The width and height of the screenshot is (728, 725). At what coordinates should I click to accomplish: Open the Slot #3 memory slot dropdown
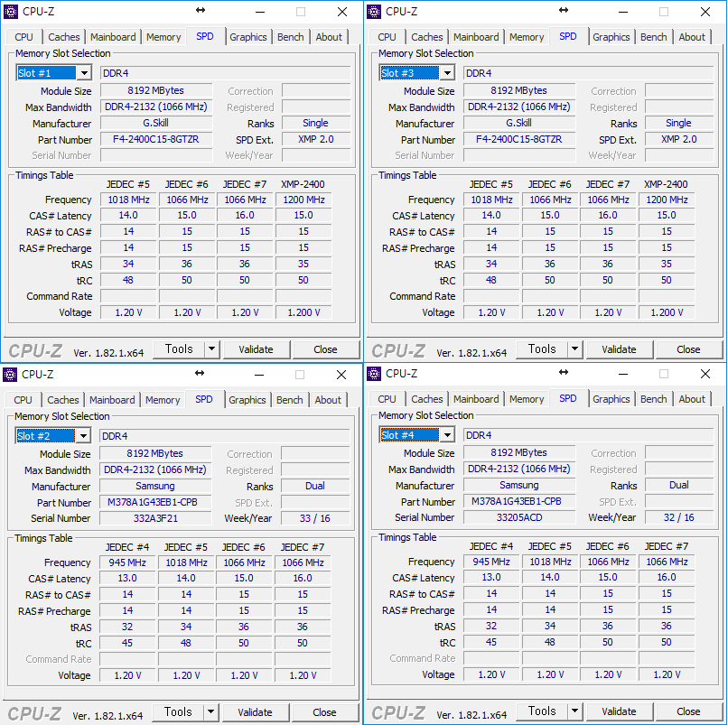pyautogui.click(x=447, y=73)
